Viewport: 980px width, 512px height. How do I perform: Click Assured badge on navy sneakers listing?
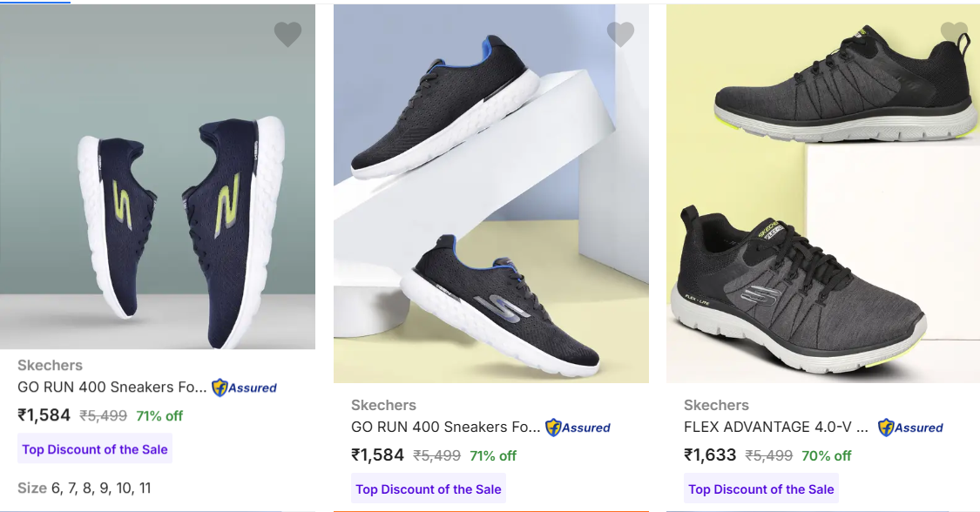(x=245, y=388)
